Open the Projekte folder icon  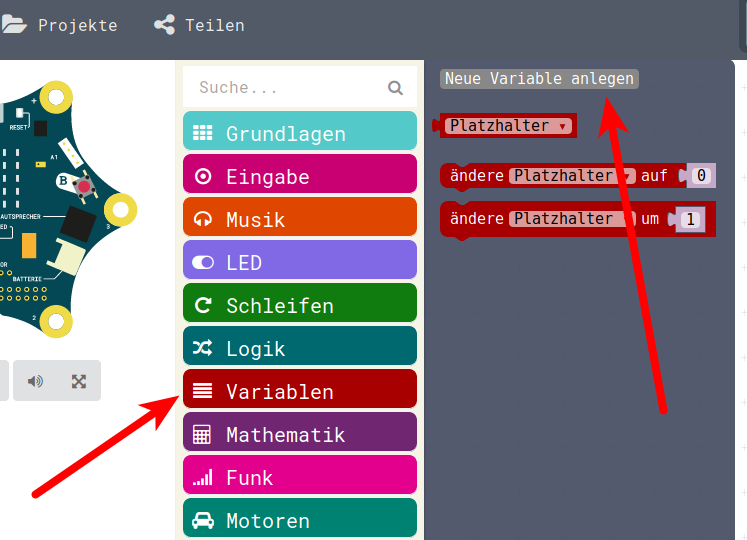coord(14,24)
